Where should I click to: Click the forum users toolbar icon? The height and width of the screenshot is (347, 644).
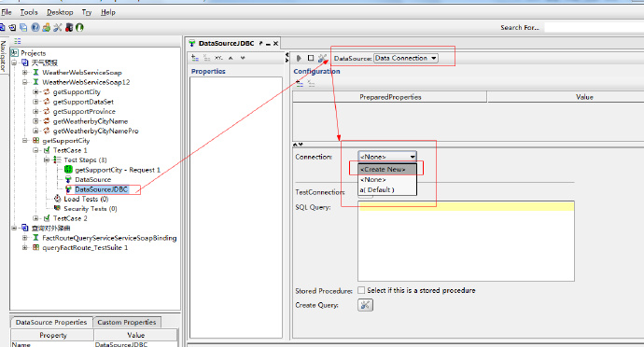click(47, 27)
